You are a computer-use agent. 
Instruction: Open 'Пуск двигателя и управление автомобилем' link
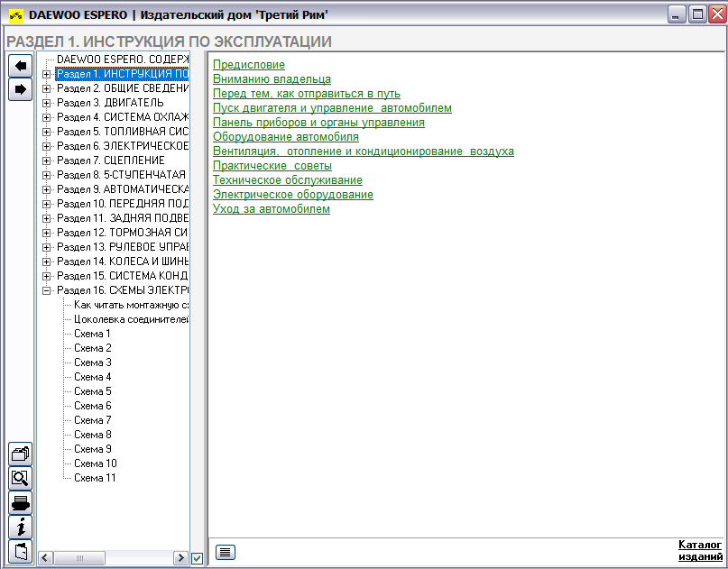tap(332, 108)
